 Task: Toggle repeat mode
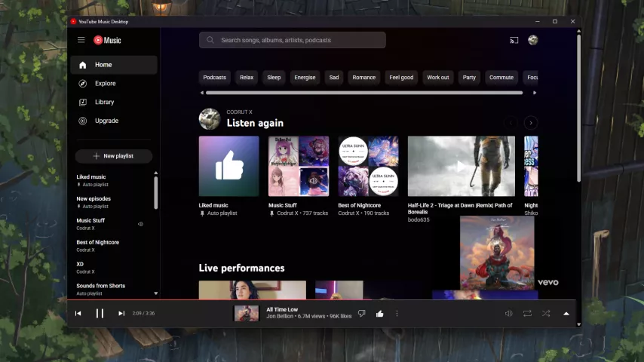click(x=527, y=314)
